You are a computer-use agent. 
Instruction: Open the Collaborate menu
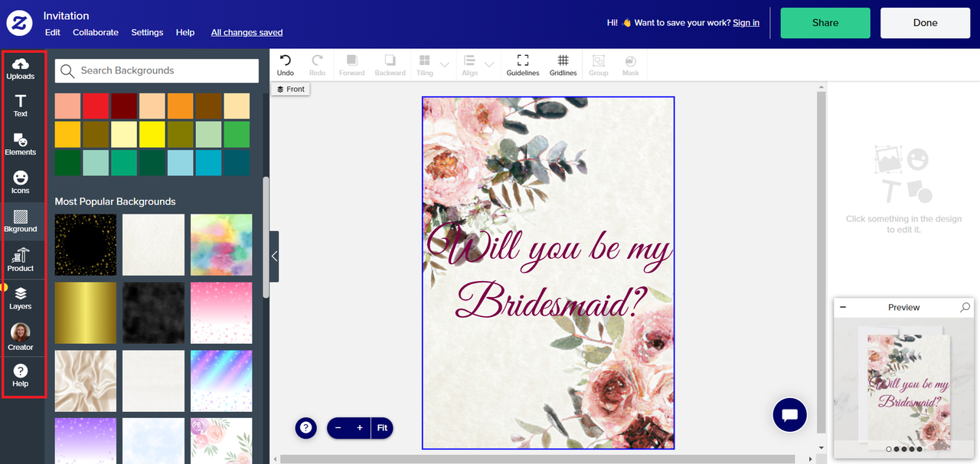96,32
